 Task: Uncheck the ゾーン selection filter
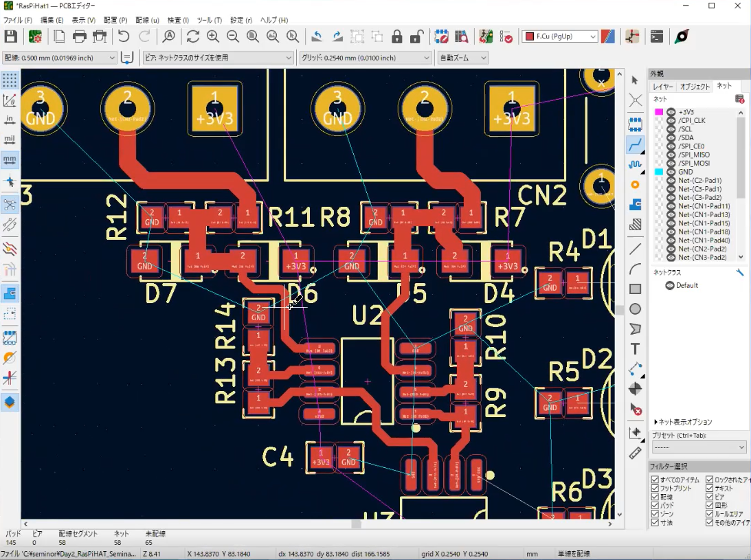[655, 514]
